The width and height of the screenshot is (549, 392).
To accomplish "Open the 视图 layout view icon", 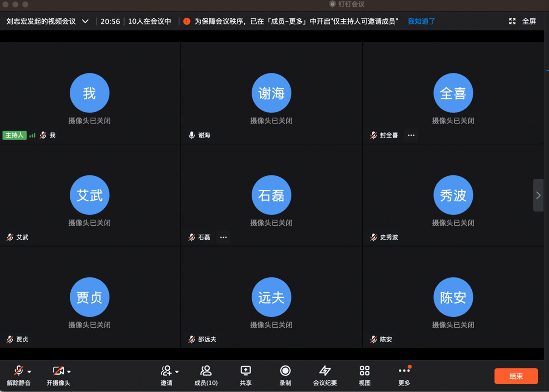I will tap(364, 371).
